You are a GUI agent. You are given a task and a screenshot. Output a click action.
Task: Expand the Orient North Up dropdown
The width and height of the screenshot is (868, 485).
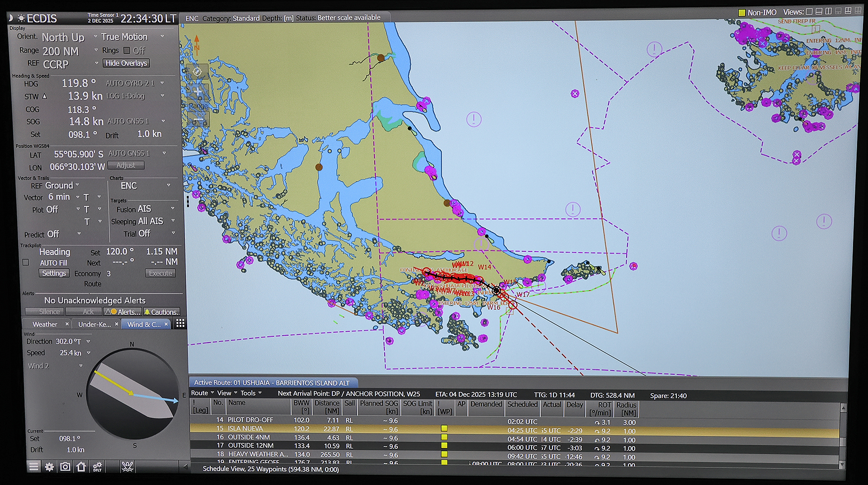point(95,37)
